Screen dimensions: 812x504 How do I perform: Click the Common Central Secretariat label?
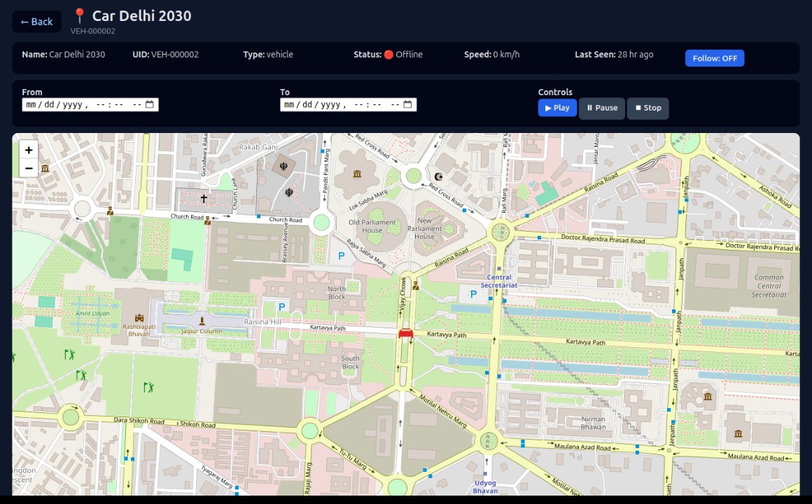[x=769, y=286]
